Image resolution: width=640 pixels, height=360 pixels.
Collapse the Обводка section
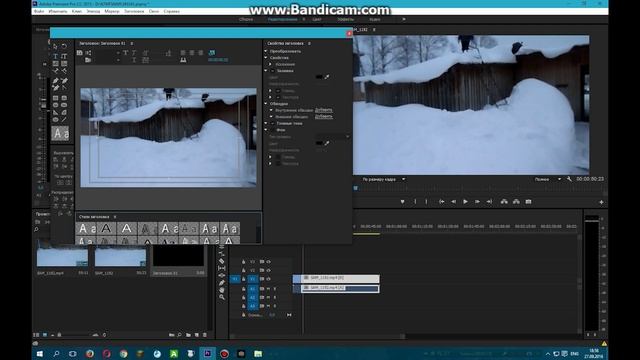266,104
